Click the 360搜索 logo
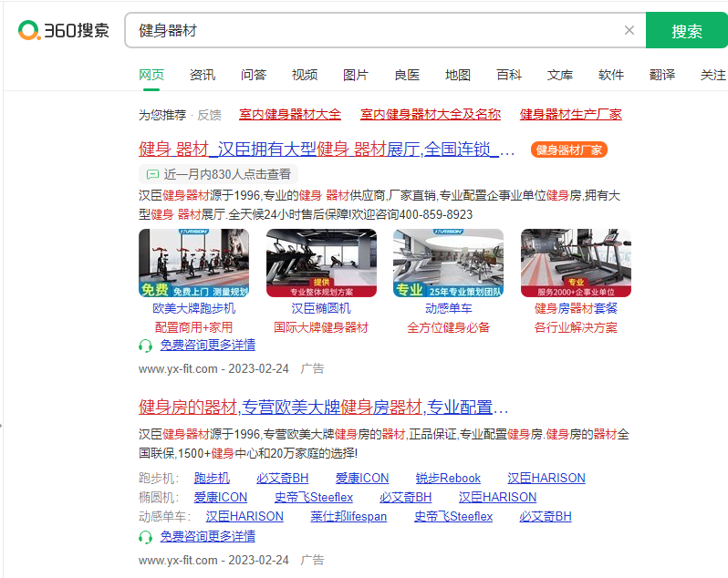Image resolution: width=728 pixels, height=578 pixels. pyautogui.click(x=64, y=30)
